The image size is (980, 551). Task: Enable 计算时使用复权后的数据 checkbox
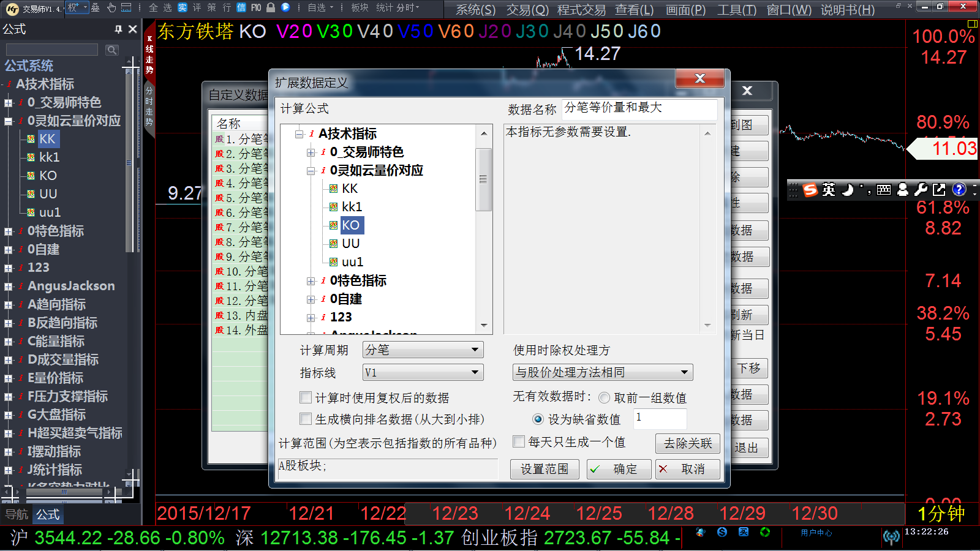tap(305, 397)
